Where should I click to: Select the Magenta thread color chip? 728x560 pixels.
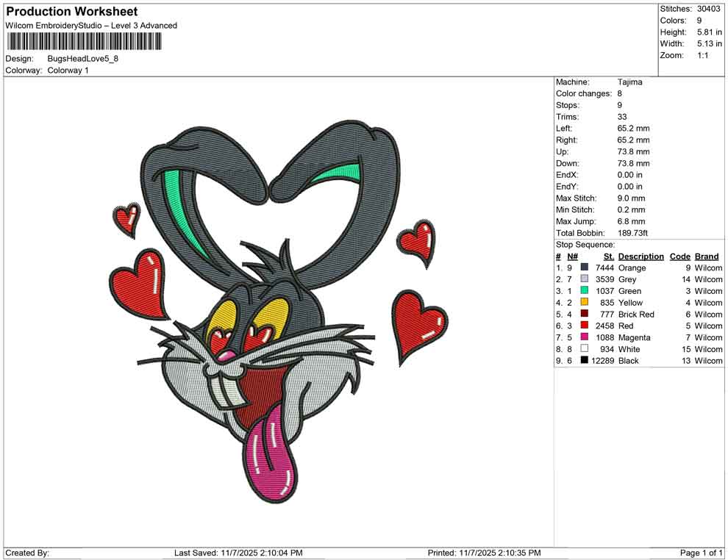click(x=583, y=337)
